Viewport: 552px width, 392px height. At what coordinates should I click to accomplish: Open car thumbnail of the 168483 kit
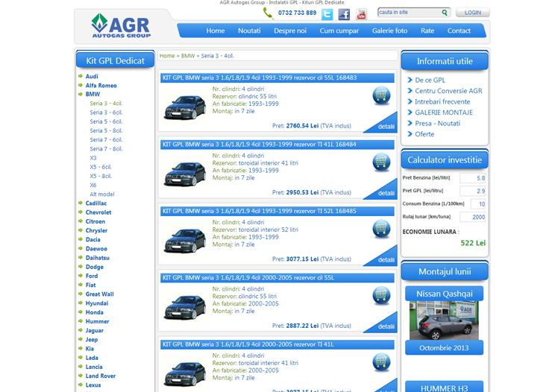pos(185,107)
